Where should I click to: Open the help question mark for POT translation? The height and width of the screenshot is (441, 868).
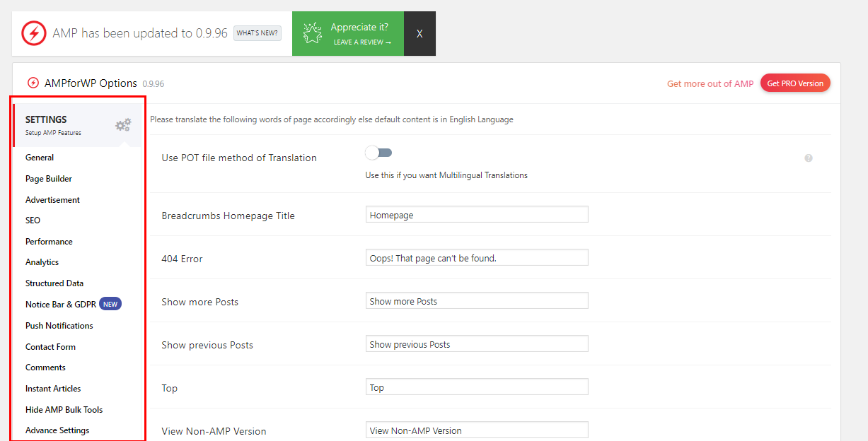coord(809,158)
